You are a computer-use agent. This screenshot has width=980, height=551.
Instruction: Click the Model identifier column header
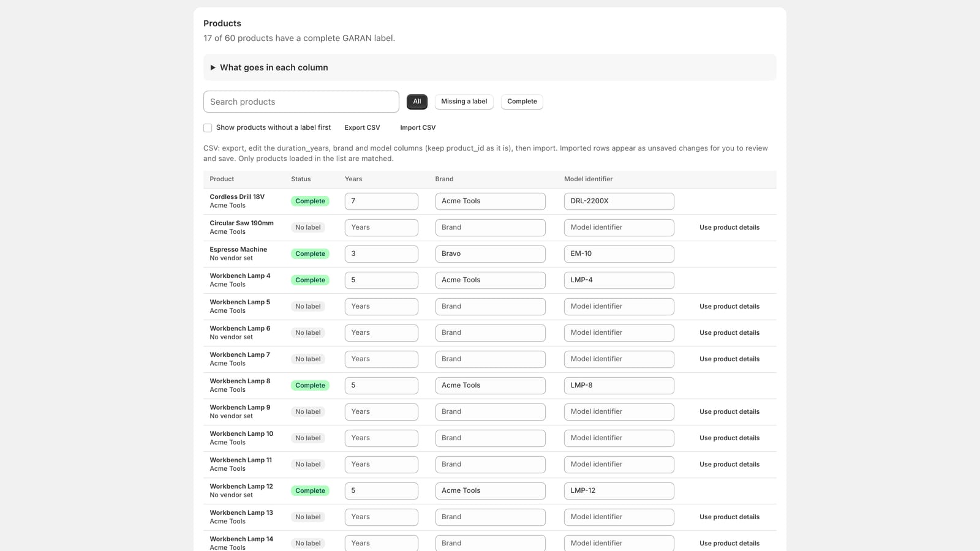tap(588, 179)
